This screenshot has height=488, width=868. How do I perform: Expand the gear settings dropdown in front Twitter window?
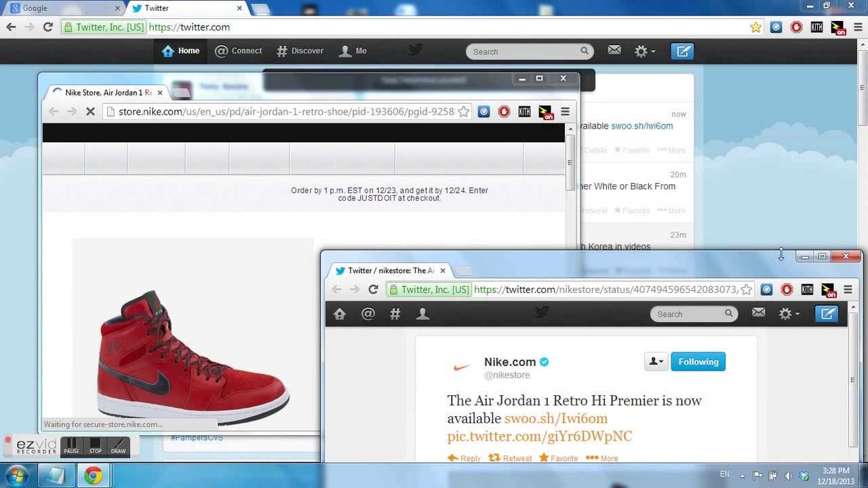click(x=789, y=314)
